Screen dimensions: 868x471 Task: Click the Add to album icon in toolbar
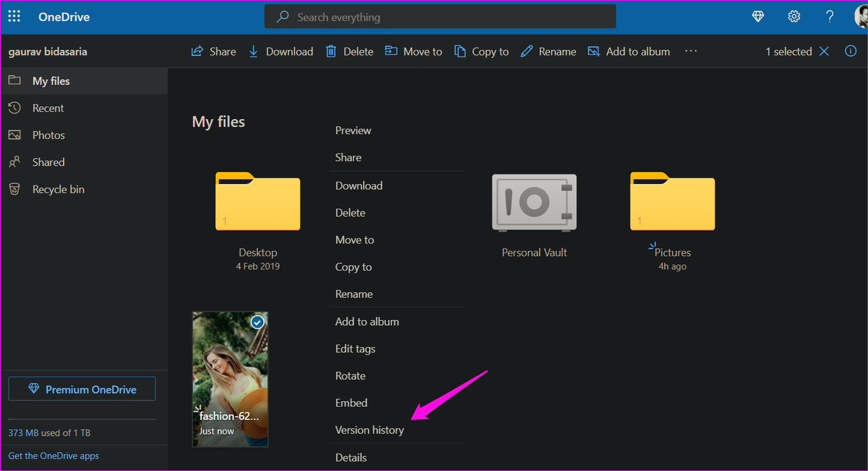click(594, 51)
